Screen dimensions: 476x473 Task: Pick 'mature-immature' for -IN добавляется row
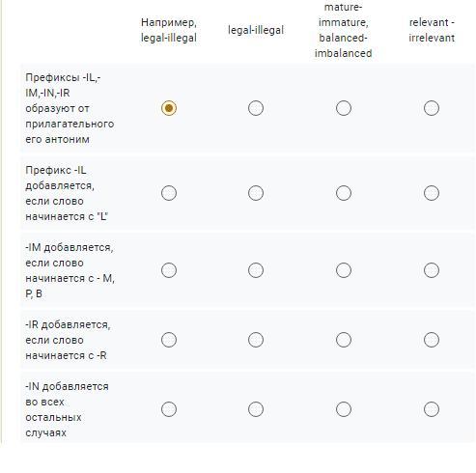344,409
